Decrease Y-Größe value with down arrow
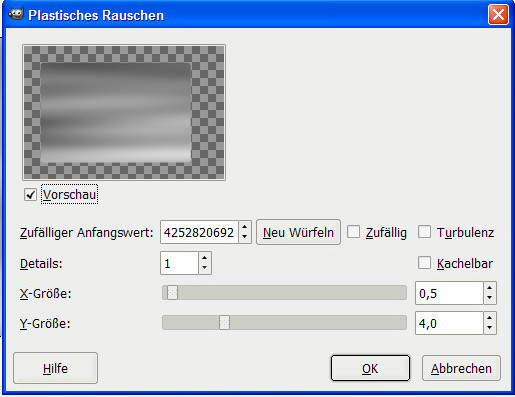515x397 pixels. tap(489, 328)
